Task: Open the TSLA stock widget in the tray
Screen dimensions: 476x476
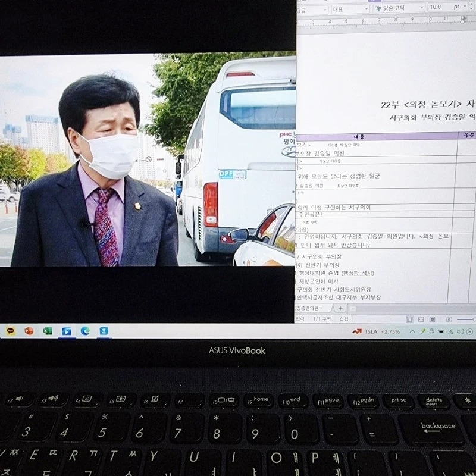Action: click(376, 331)
